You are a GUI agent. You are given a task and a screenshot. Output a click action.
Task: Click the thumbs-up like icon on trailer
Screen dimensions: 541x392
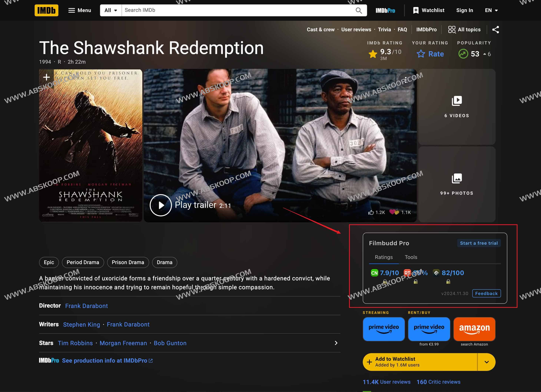pyautogui.click(x=371, y=212)
